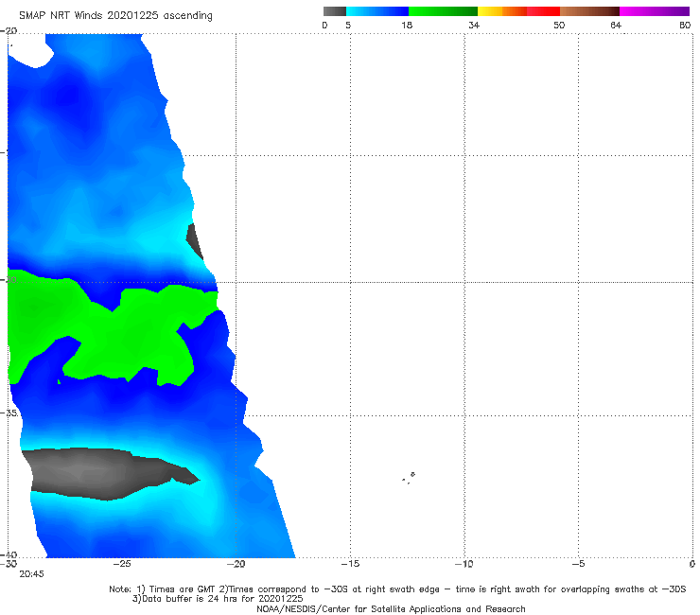
Task: Click the color bar label '18'
Action: coord(407,26)
